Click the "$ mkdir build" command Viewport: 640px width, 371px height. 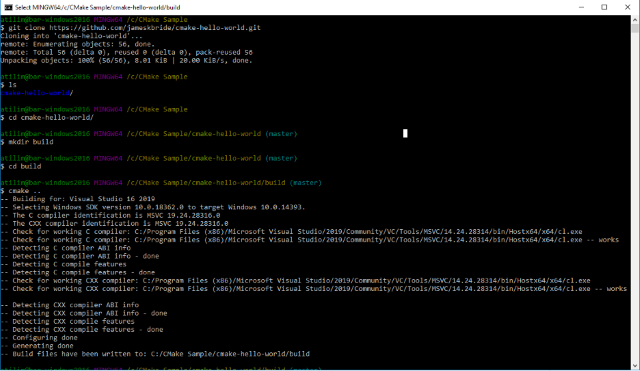pos(27,142)
